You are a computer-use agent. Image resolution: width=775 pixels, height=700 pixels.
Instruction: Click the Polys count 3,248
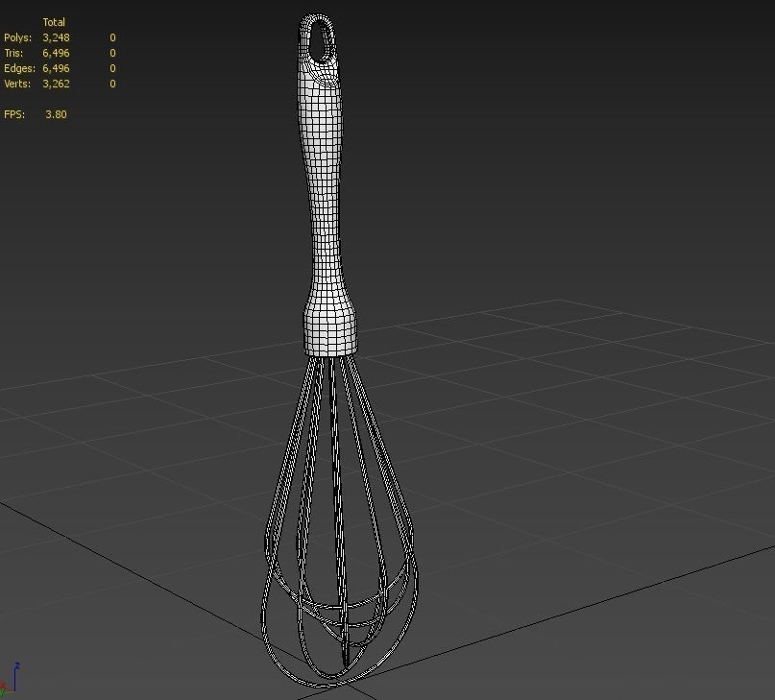(x=56, y=37)
